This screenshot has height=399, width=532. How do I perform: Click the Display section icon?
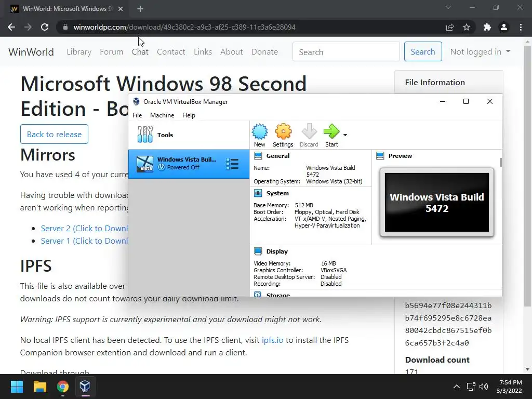(x=258, y=251)
